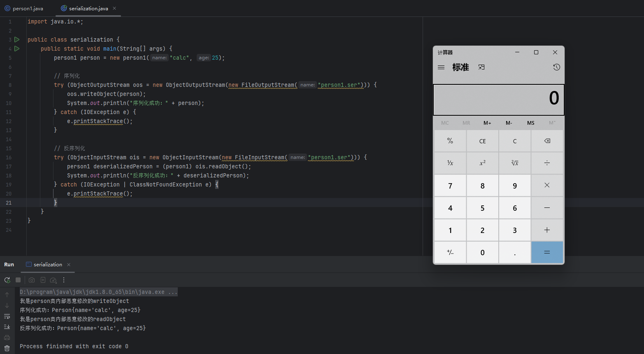The height and width of the screenshot is (354, 644).
Task: Click the plus button in Calculator
Action: pyautogui.click(x=547, y=230)
